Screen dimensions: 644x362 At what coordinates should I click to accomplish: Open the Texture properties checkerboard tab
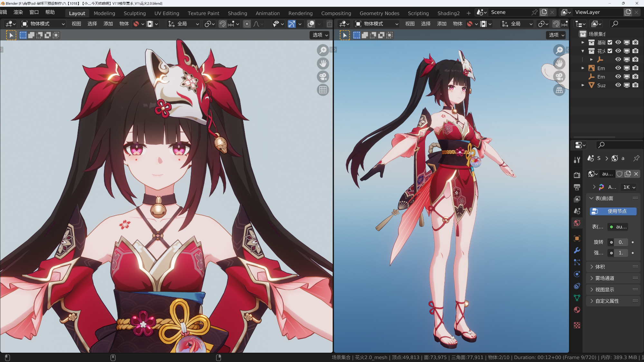click(x=577, y=325)
